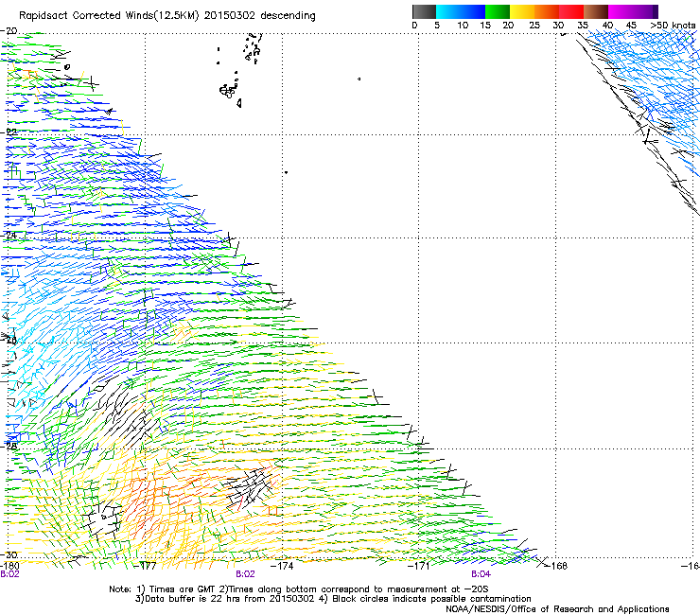Click the gray 0-5 knots color segment
The height and width of the screenshot is (615, 700).
point(424,11)
